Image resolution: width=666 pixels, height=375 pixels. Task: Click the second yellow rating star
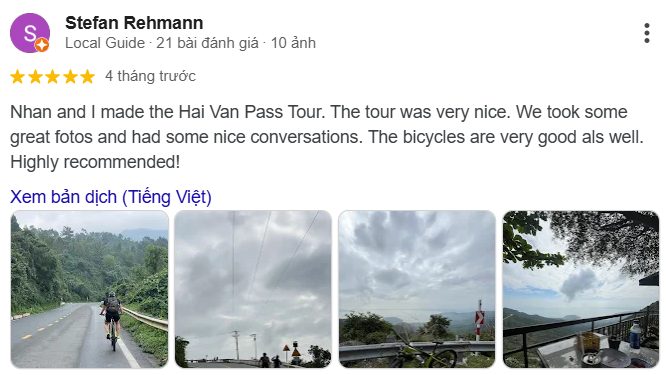tap(35, 77)
